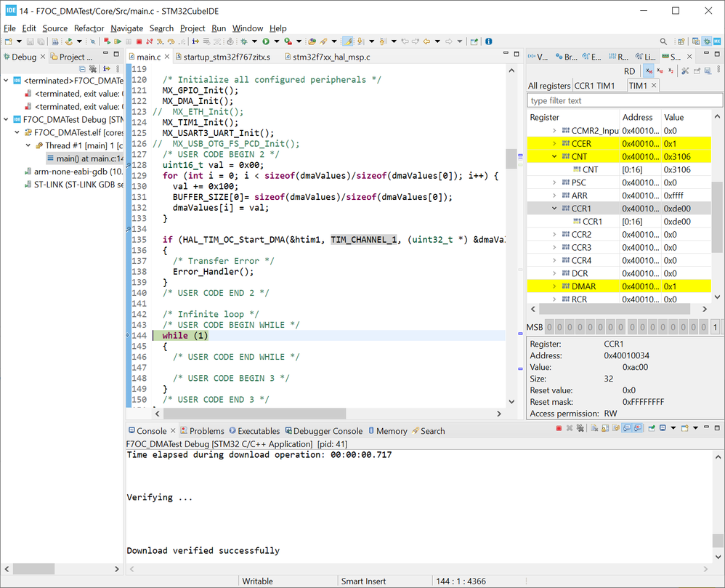725x588 pixels.
Task: Click the blue Information Center icon
Action: 488,41
